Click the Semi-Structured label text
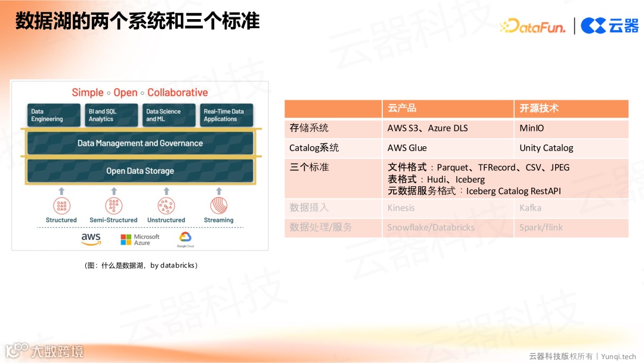The image size is (644, 363). pos(113,220)
